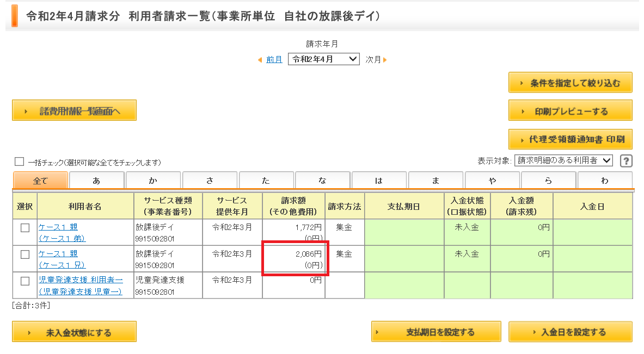Check the row for ケース1 兄

[x=25, y=254]
